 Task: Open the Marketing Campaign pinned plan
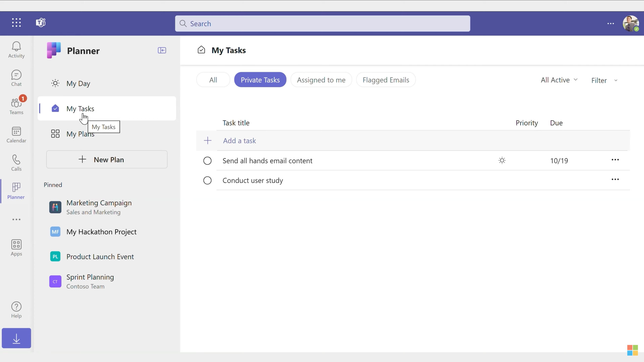(99, 207)
